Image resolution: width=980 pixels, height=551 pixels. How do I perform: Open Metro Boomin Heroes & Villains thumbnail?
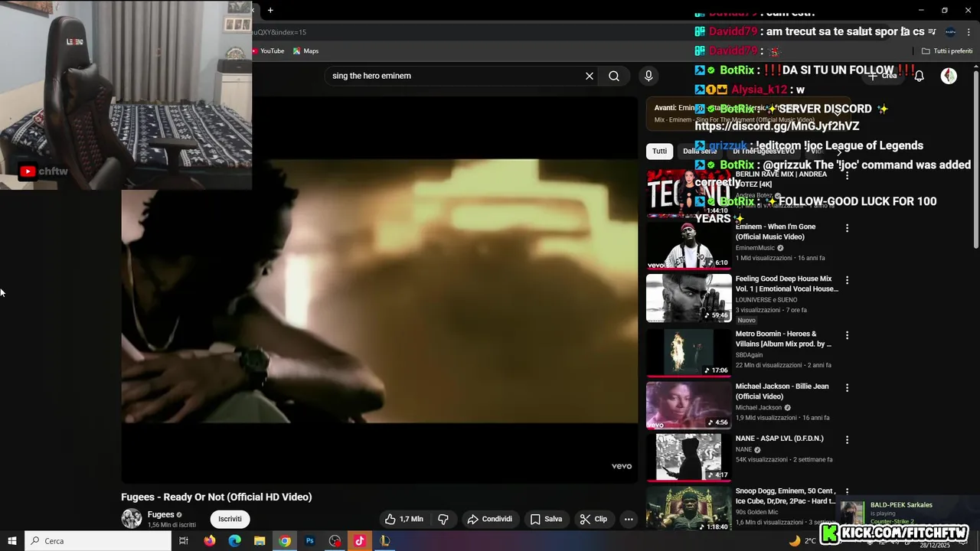pos(688,353)
